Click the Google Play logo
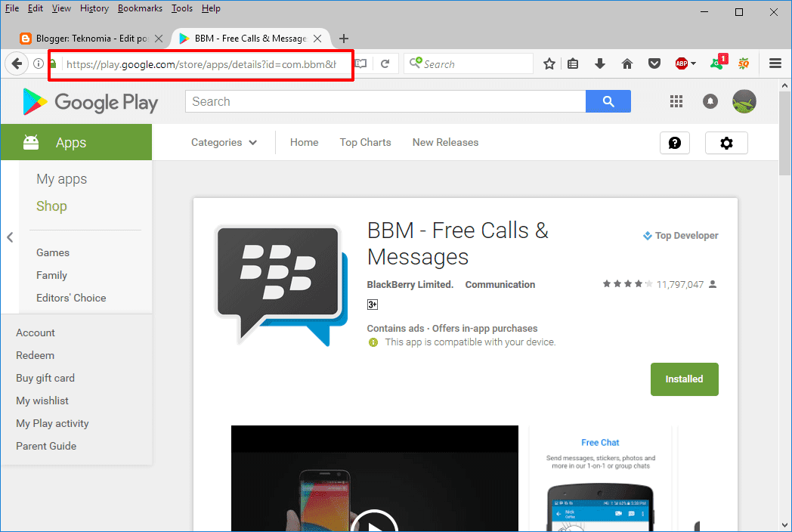 (x=91, y=101)
